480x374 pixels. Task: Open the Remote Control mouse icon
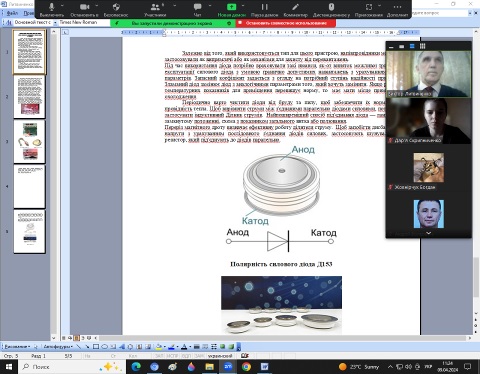click(331, 9)
